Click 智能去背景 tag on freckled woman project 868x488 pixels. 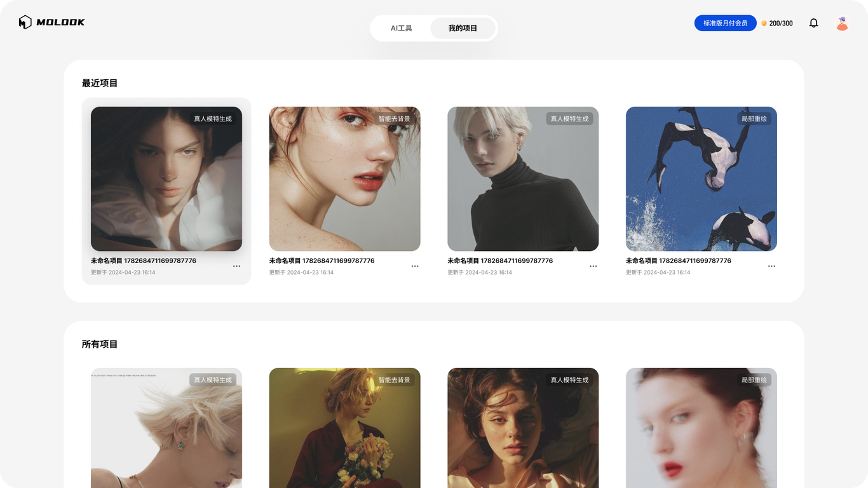pyautogui.click(x=395, y=119)
